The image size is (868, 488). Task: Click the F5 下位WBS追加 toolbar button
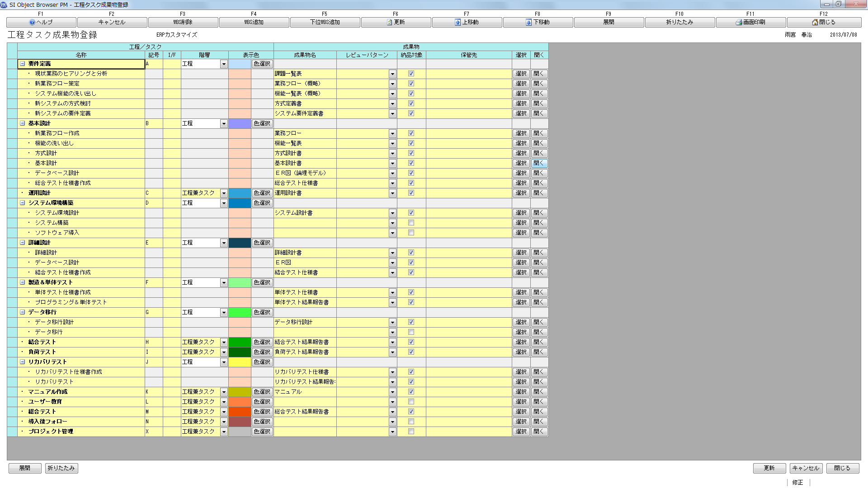tap(325, 22)
